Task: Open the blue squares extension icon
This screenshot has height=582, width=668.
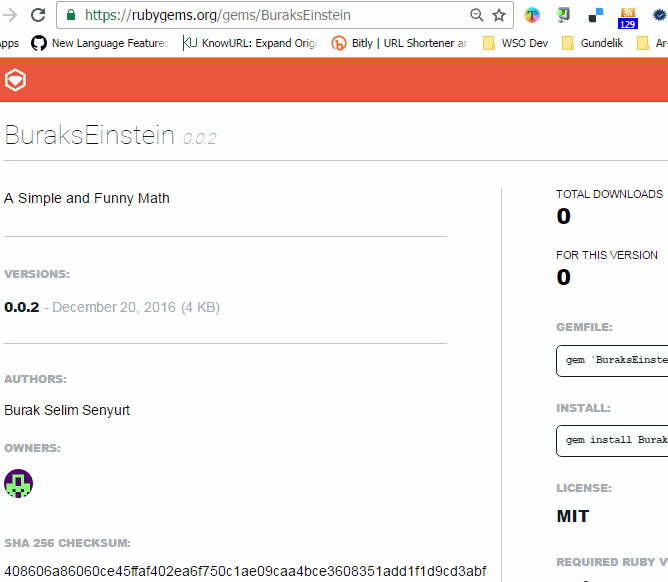Action: click(595, 15)
